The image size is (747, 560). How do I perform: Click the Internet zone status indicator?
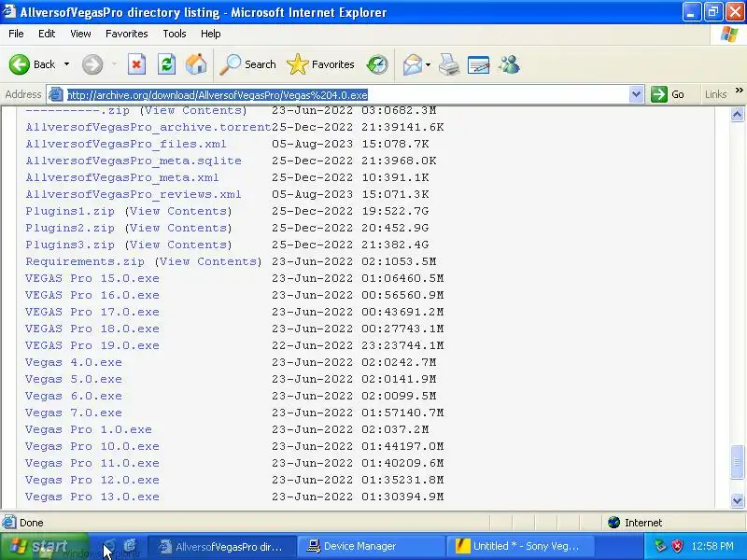tap(635, 523)
